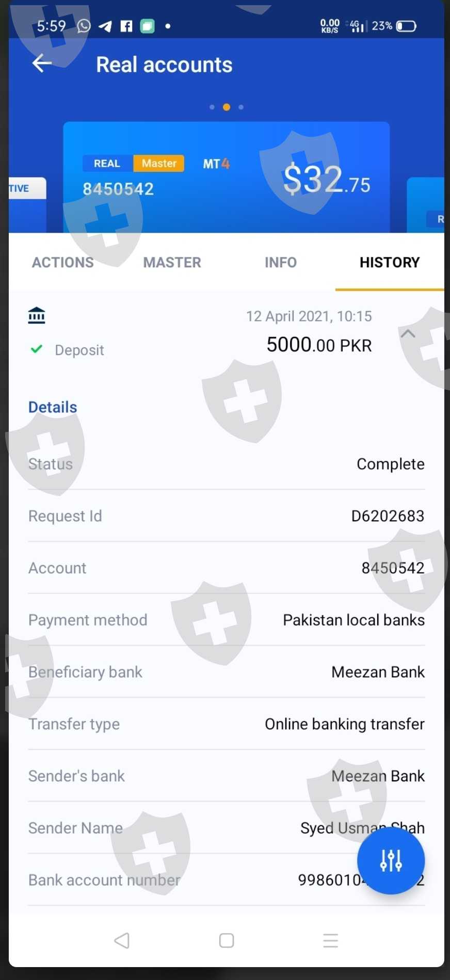
Task: Switch to the ACTIONS tab
Action: click(x=63, y=262)
